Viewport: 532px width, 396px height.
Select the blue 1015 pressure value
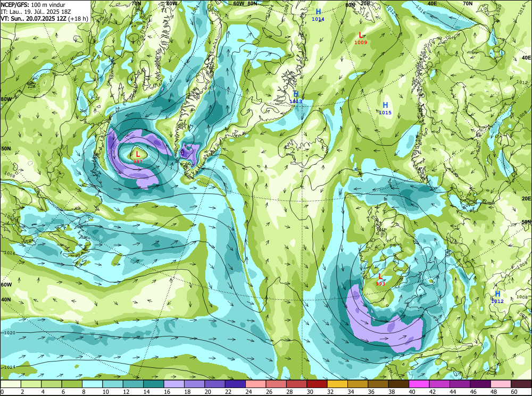tap(385, 113)
